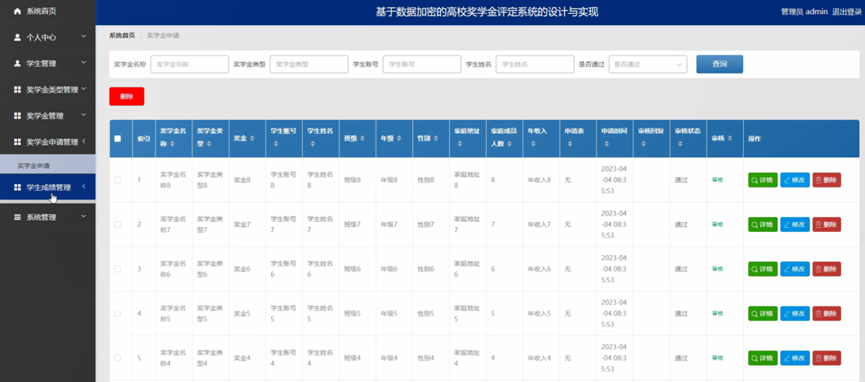This screenshot has width=865, height=382.
Task: Focus the 学生账号 search field
Action: (422, 64)
